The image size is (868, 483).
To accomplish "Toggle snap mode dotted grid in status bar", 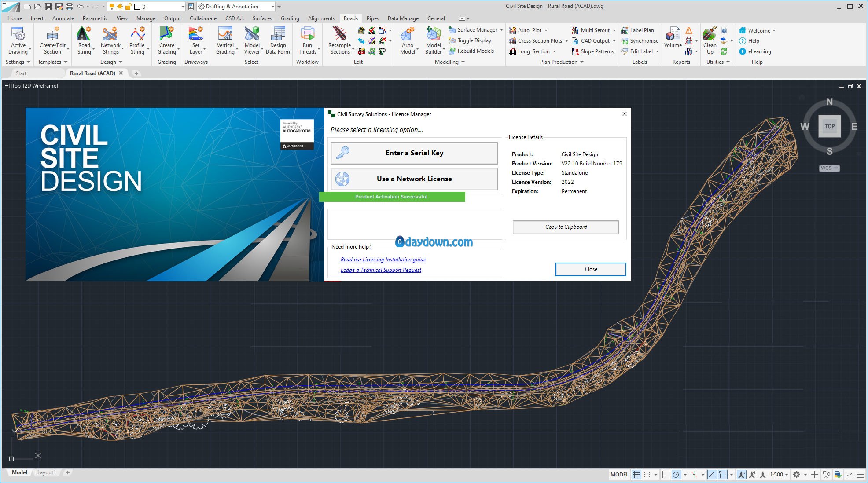I will (x=647, y=475).
